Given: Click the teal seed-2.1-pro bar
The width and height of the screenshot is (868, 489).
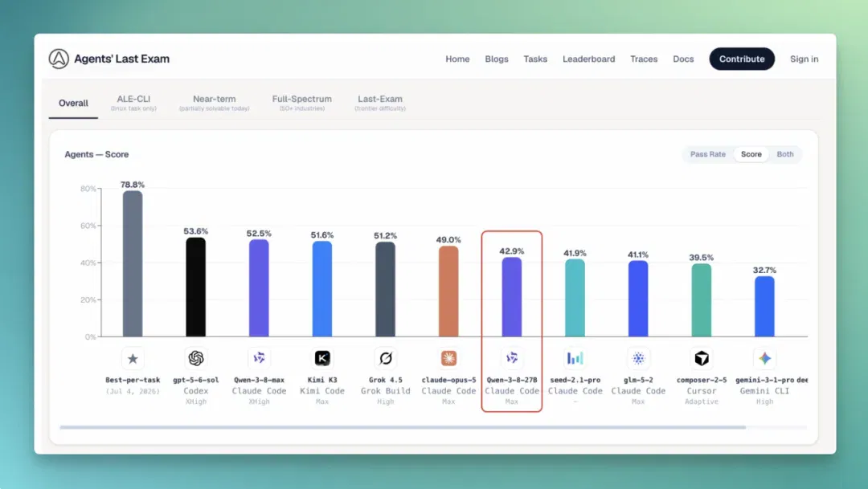Looking at the screenshot, I should tap(575, 298).
